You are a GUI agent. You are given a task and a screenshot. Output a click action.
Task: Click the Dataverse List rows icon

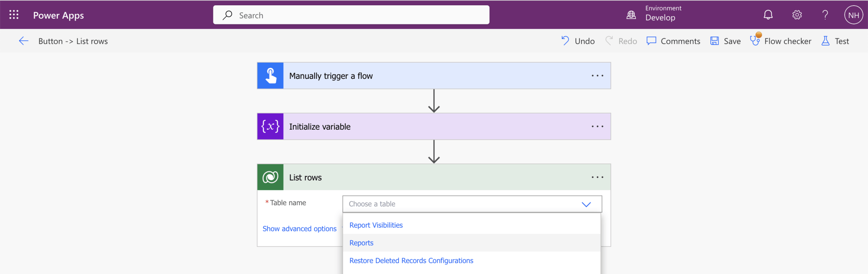(270, 177)
